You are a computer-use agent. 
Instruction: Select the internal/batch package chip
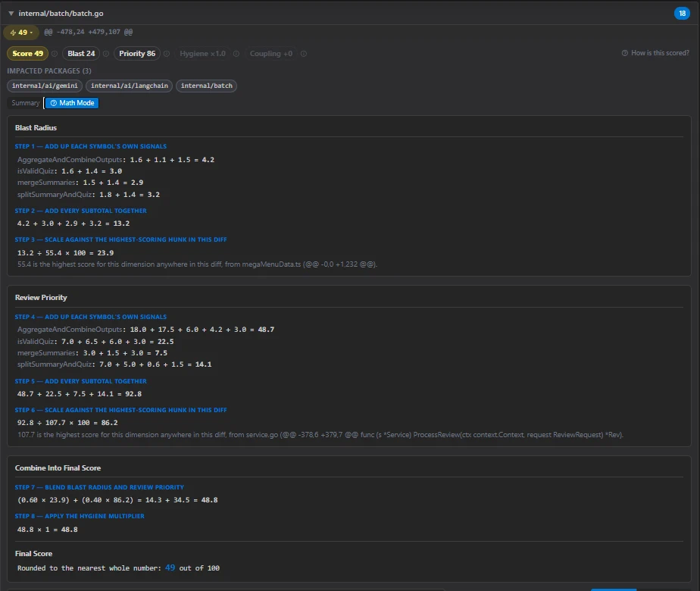pyautogui.click(x=206, y=86)
